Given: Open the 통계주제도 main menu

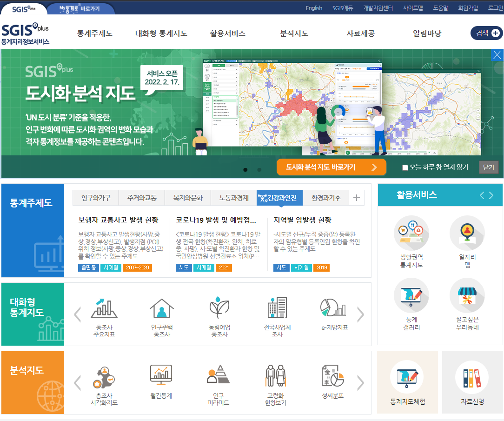Looking at the screenshot, I should click(94, 33).
